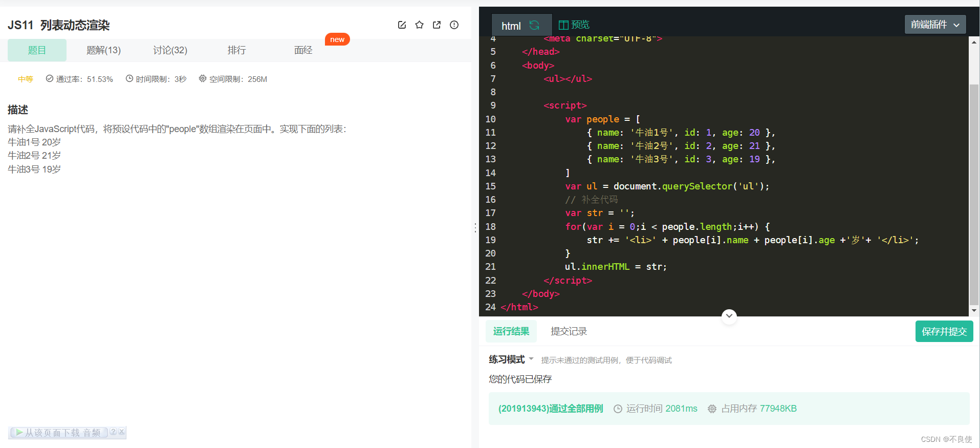Click the 通过全部用例 result text

pos(551,409)
